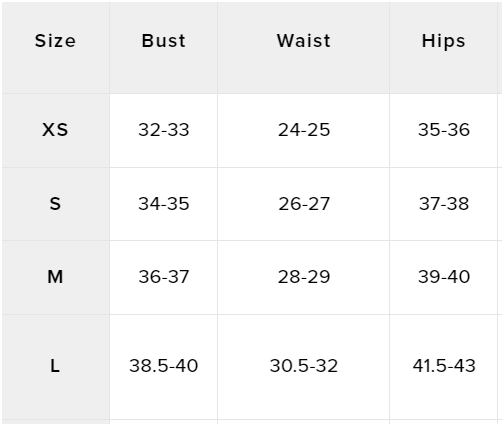The height and width of the screenshot is (424, 502).
Task: Click the S bust value 34-35
Action: coord(164,204)
